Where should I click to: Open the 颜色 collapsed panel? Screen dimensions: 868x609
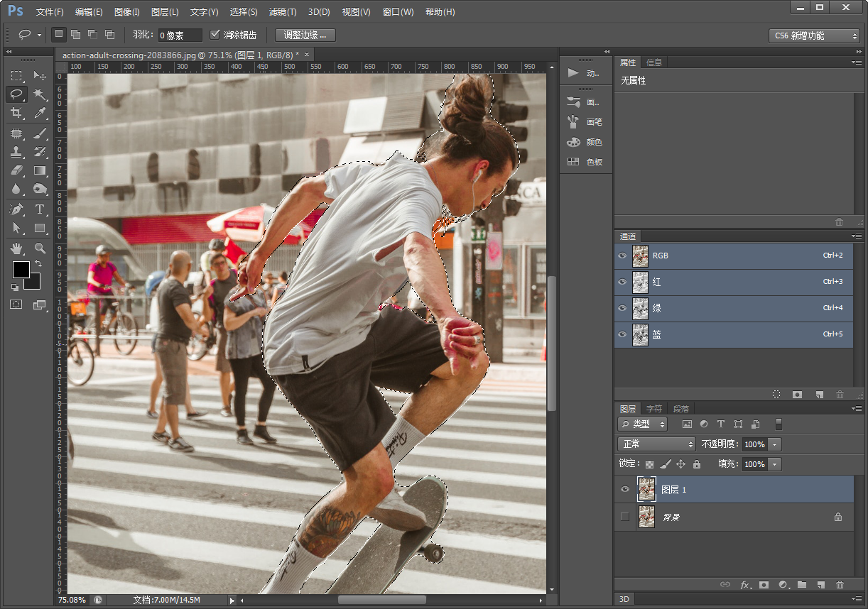point(585,142)
